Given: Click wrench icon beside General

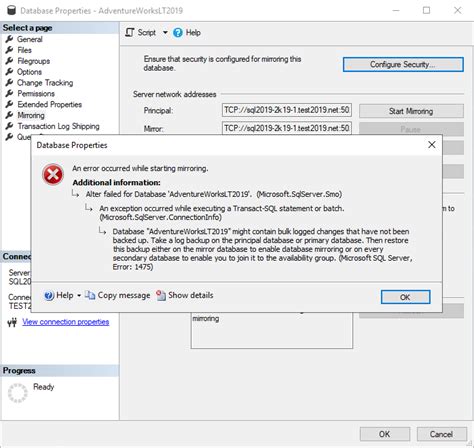Looking at the screenshot, I should 10,39.
